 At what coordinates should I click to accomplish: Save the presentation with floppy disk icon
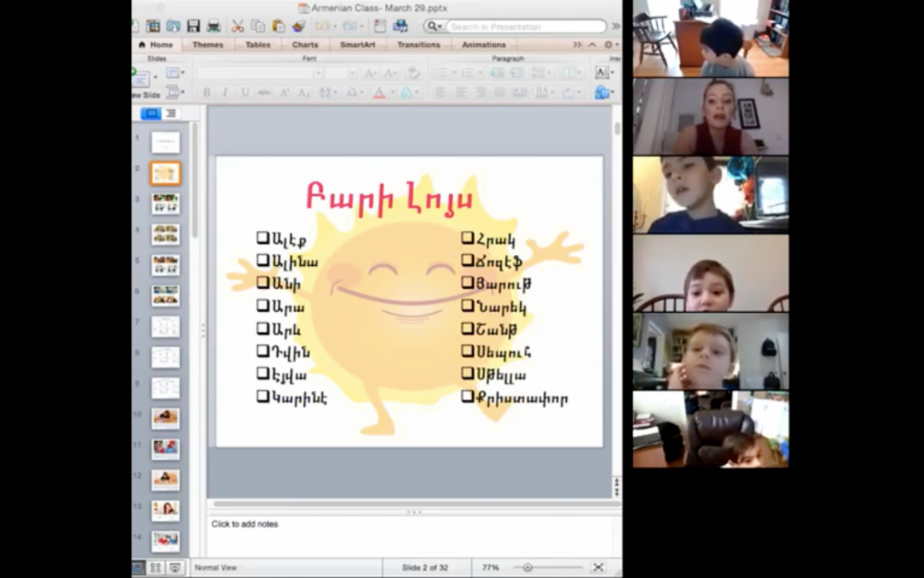tap(193, 26)
